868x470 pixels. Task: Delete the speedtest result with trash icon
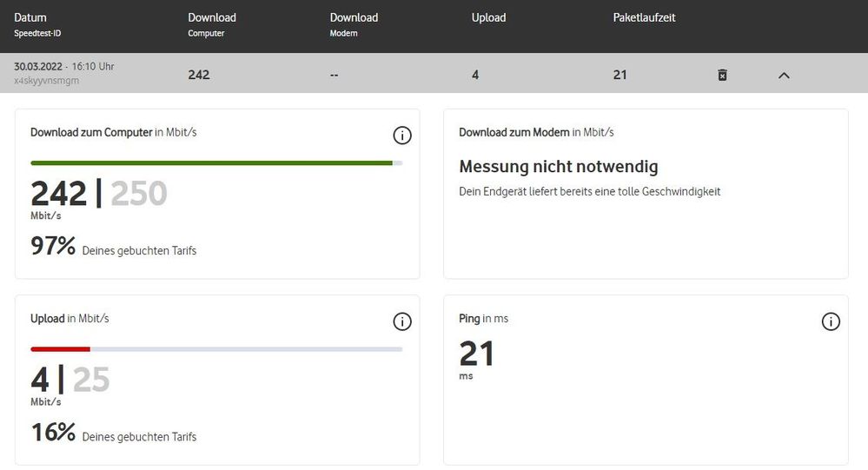[x=722, y=75]
